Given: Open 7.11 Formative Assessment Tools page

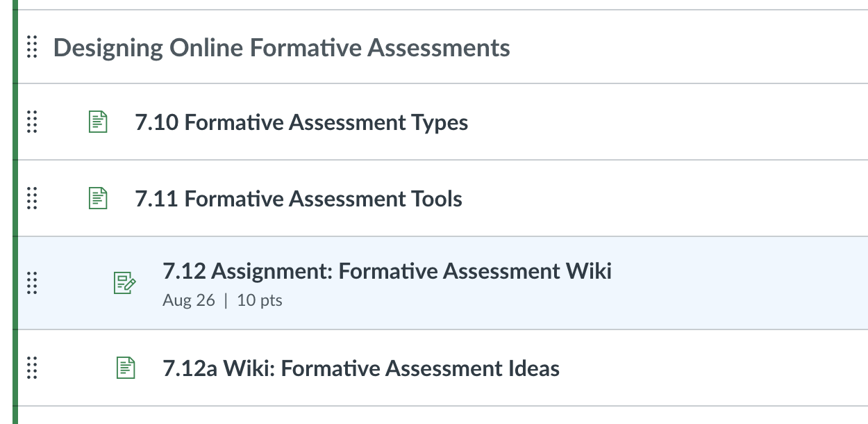Looking at the screenshot, I should coord(299,199).
